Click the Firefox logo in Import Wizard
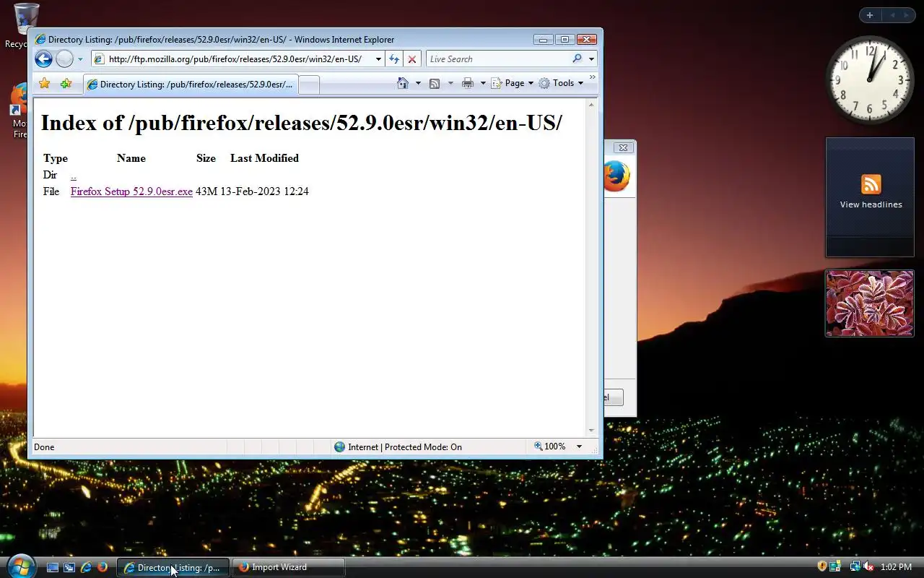The height and width of the screenshot is (578, 924). coord(616,176)
